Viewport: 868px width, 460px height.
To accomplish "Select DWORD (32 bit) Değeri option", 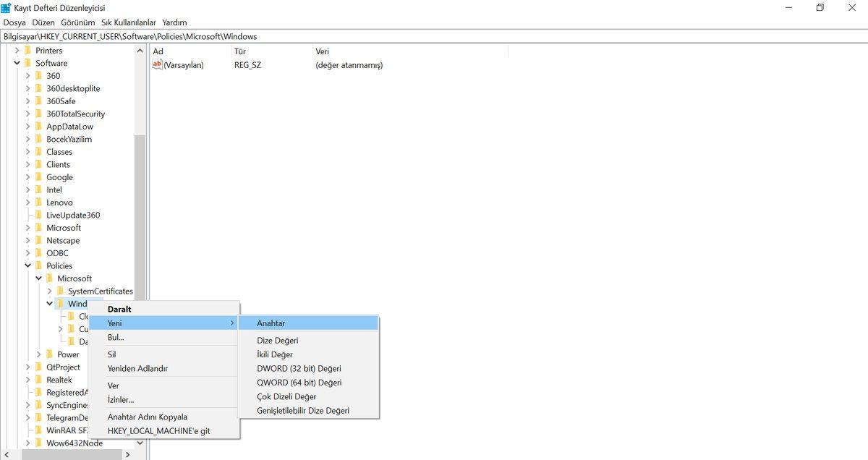I will (x=299, y=368).
